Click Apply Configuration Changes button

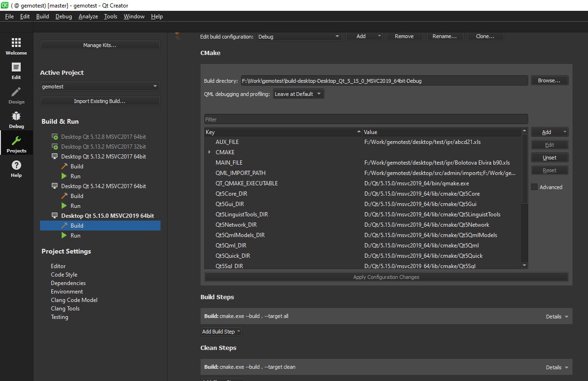[386, 277]
